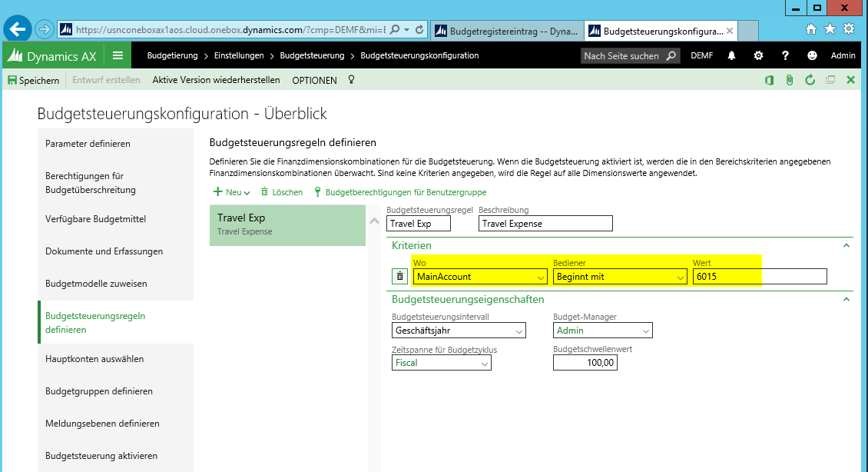
Task: Refresh the page with green refresh icon
Action: coord(810,80)
